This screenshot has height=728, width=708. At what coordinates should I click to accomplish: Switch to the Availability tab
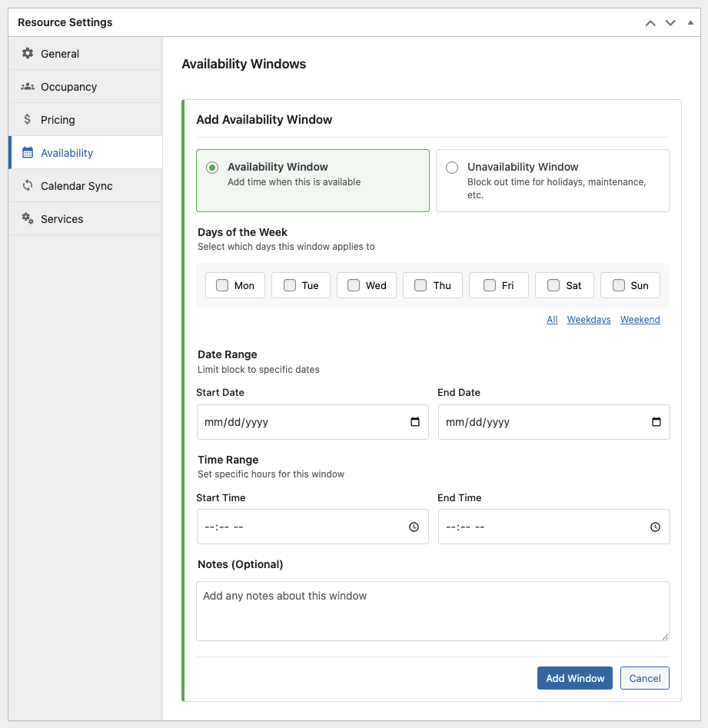[x=67, y=153]
